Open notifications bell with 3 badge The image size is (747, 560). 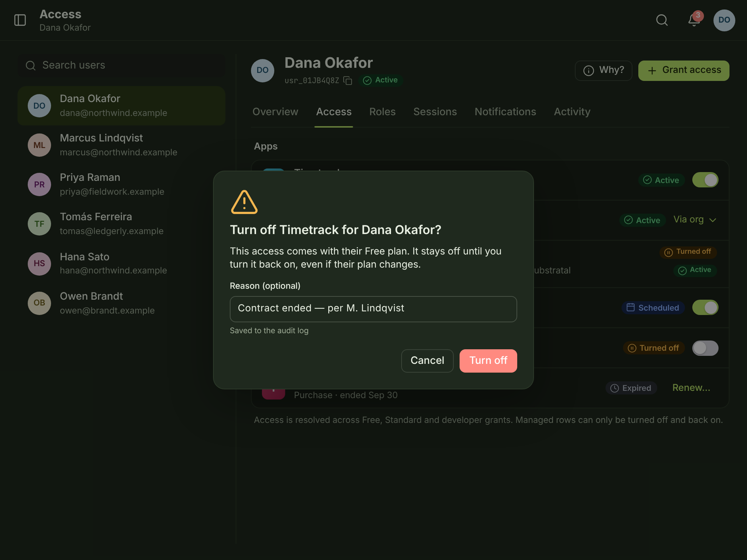pos(694,20)
